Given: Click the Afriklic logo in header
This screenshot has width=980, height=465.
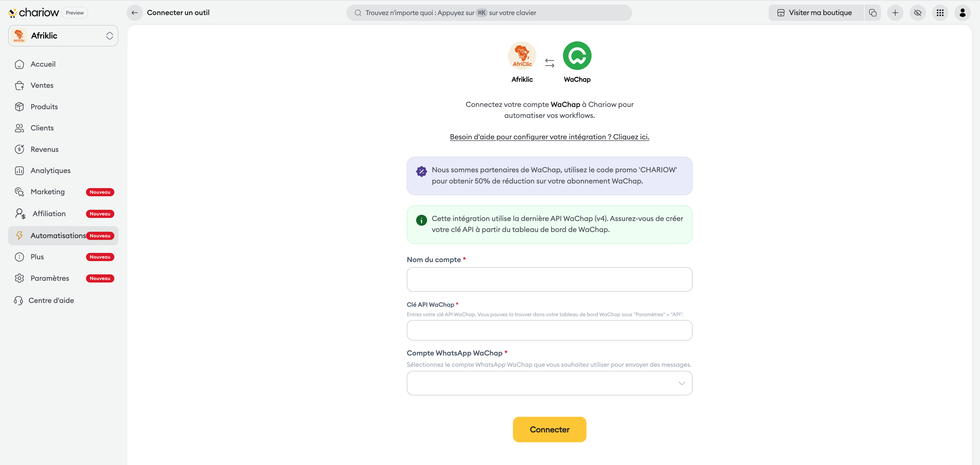Looking at the screenshot, I should pyautogui.click(x=522, y=56).
